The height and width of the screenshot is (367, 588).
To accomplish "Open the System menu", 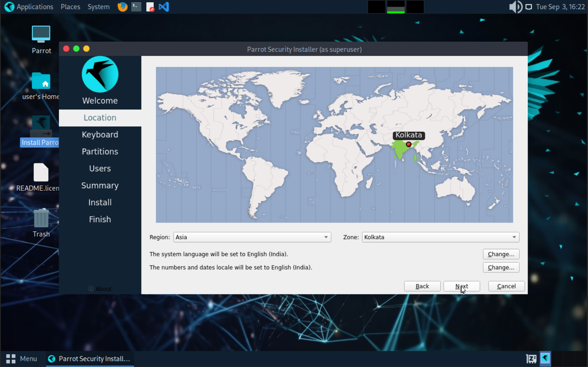I will click(98, 7).
